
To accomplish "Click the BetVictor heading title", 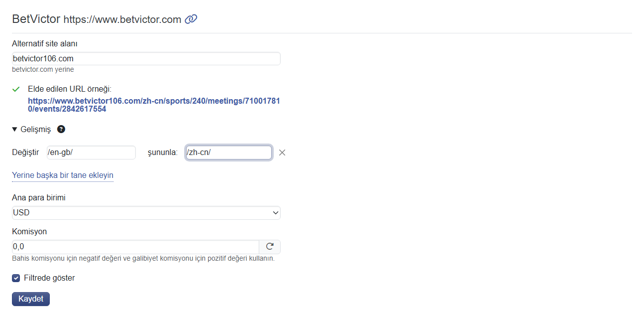I will [x=36, y=19].
